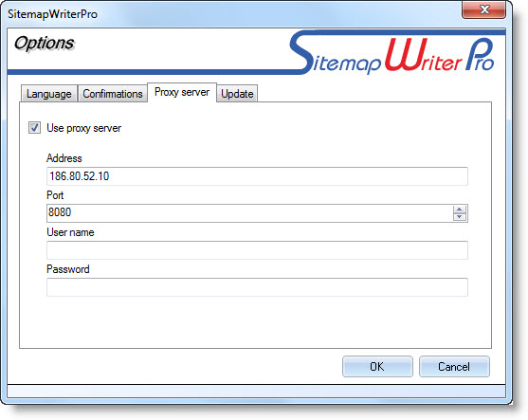The width and height of the screenshot is (528, 420).
Task: Click the User name field
Action: pos(257,250)
